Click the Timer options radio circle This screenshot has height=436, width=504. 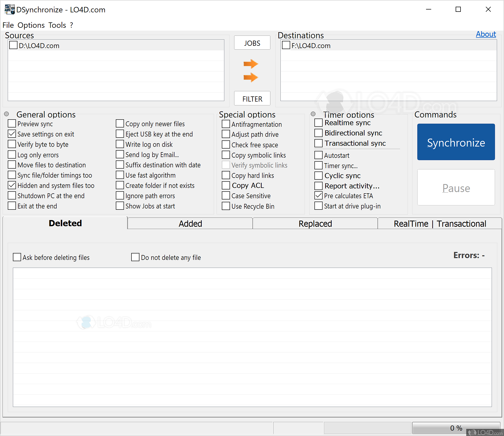point(313,114)
